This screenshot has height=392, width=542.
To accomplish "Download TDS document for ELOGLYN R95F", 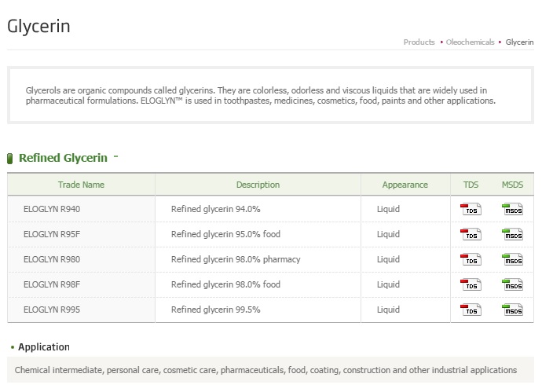I will 471,234.
